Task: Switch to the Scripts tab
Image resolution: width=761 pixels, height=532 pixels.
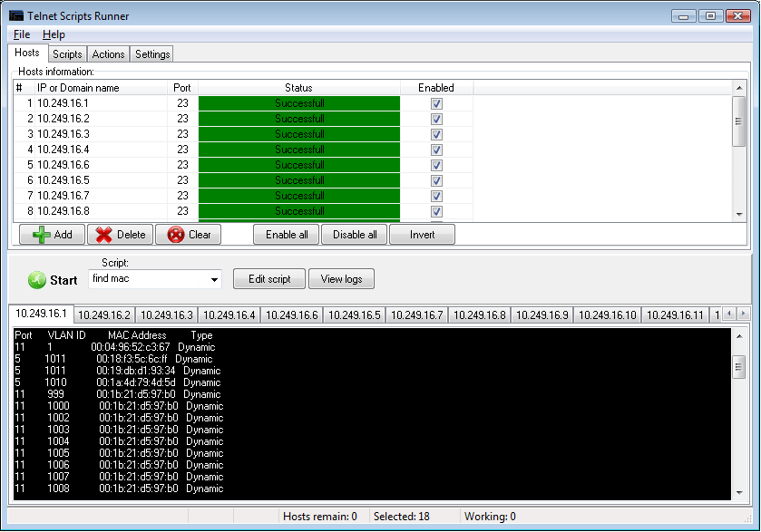Action: (66, 53)
